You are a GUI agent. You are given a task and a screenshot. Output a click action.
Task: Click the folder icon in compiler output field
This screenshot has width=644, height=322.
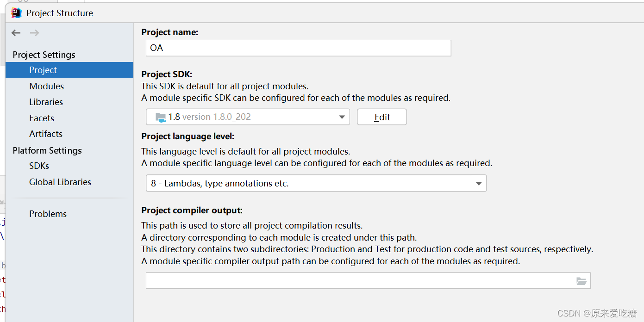click(581, 280)
